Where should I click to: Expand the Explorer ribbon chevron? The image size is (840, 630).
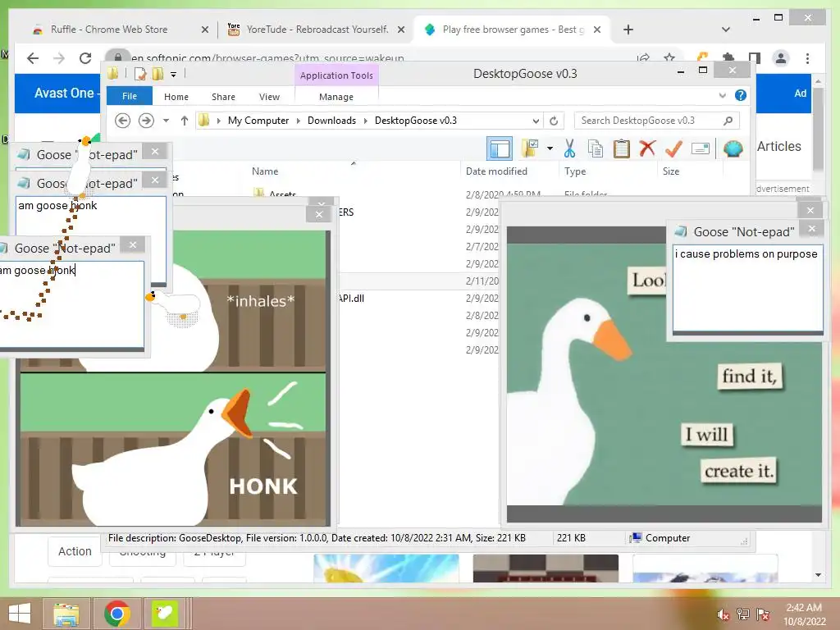coord(722,95)
